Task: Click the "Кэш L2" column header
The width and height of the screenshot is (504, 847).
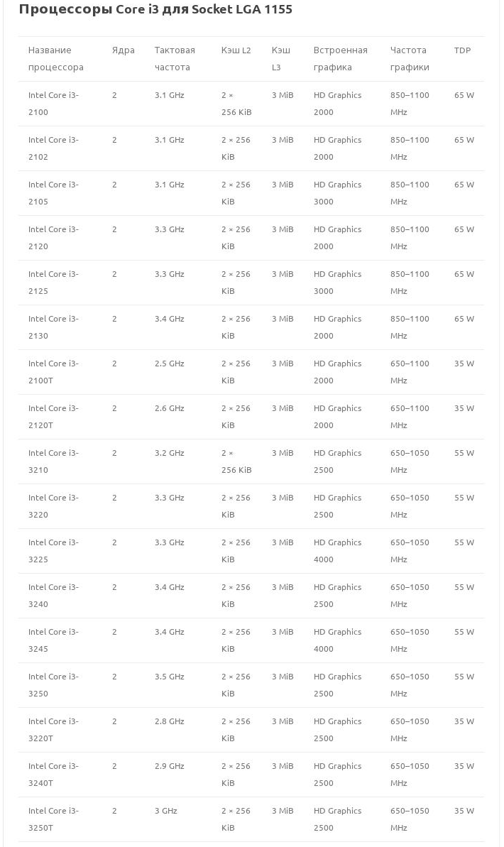Action: pos(236,50)
